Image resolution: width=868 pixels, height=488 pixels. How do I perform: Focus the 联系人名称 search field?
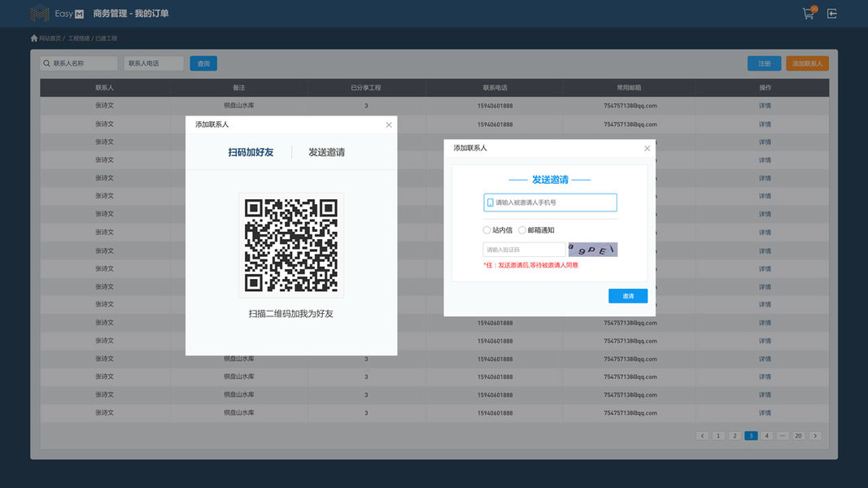pos(79,63)
